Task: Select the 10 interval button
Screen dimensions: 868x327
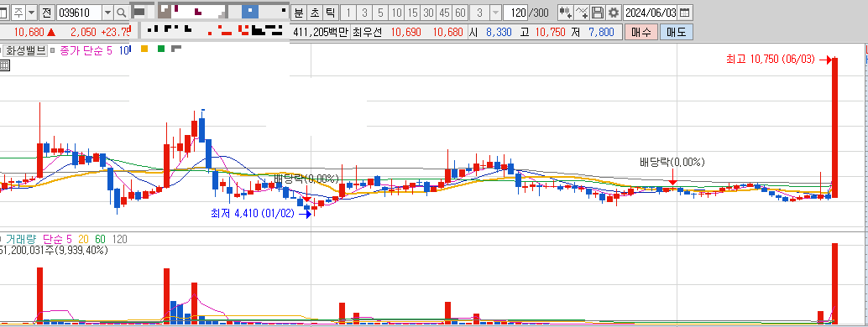Action: click(x=396, y=13)
